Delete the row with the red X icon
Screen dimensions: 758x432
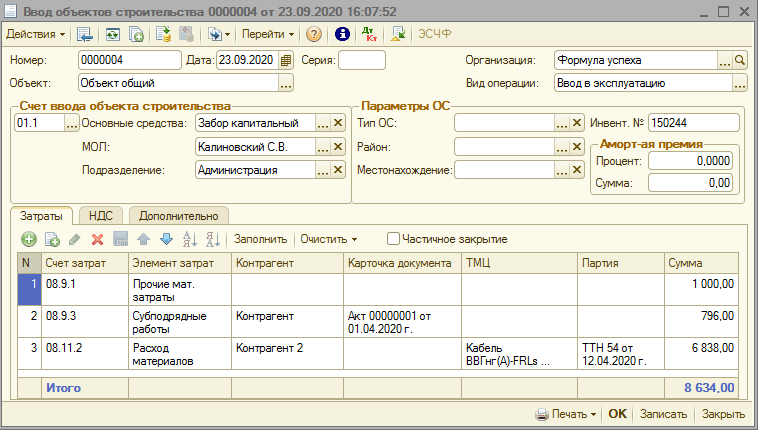pyautogui.click(x=98, y=239)
